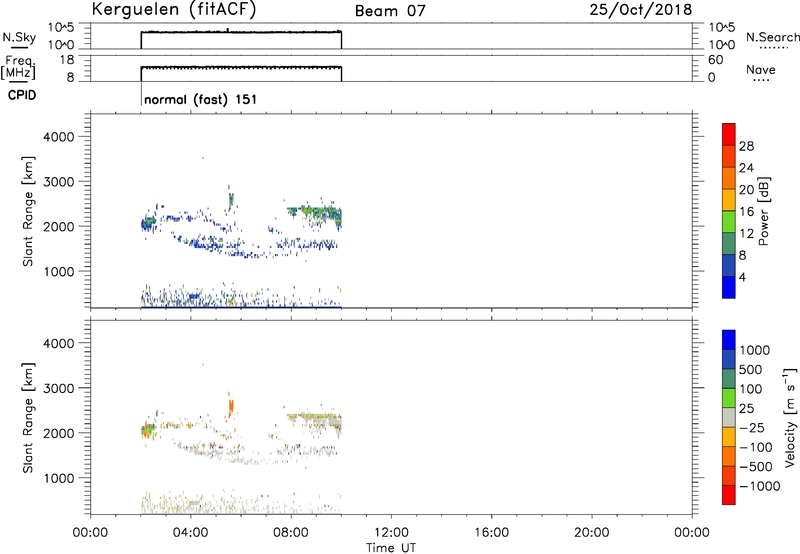
Task: Click the light green swatch of Power colorbar
Action: [x=729, y=221]
